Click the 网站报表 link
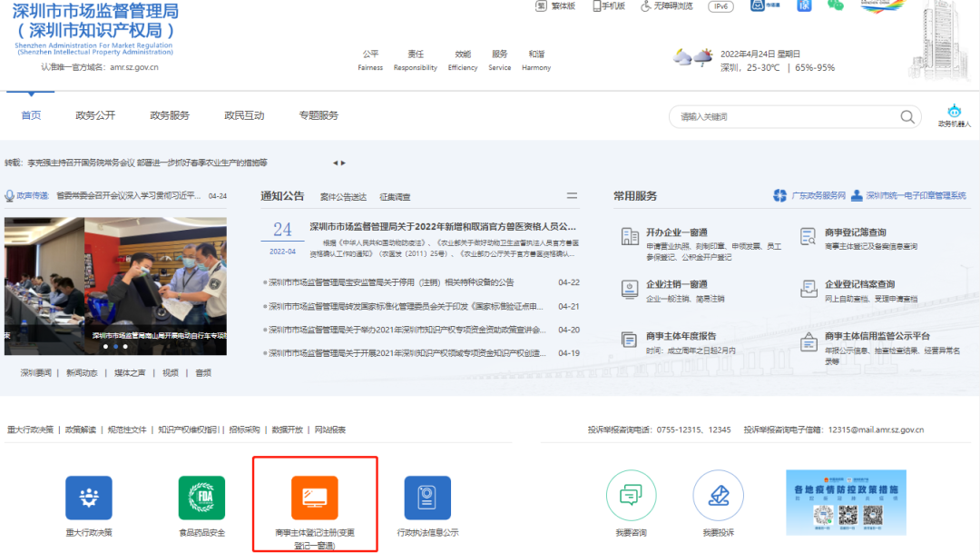This screenshot has height=553, width=980. click(x=330, y=430)
